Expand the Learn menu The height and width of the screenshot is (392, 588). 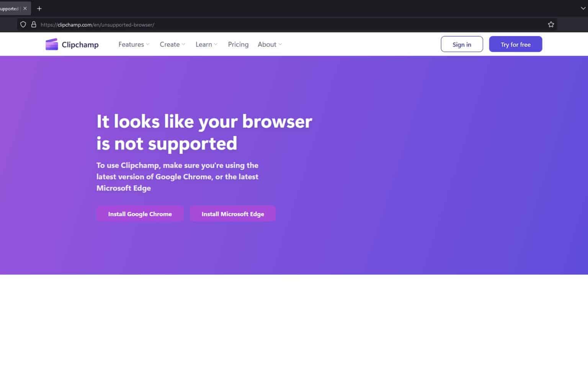206,44
